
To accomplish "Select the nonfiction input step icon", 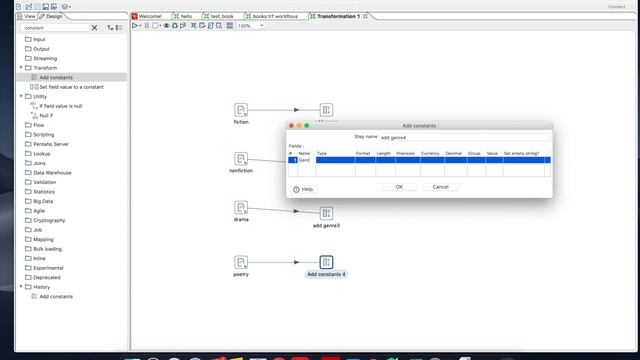I will tap(241, 158).
